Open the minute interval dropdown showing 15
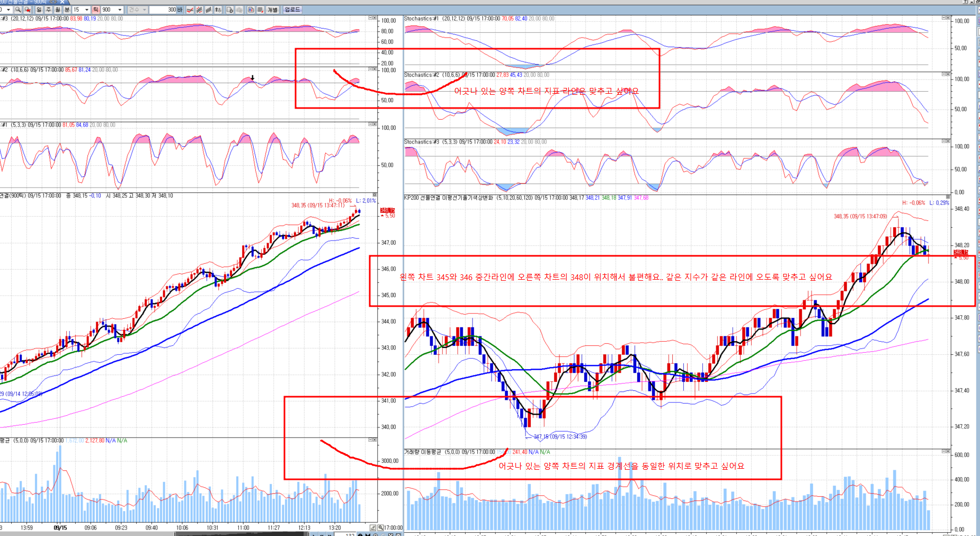Image resolution: width=980 pixels, height=536 pixels. (x=86, y=10)
